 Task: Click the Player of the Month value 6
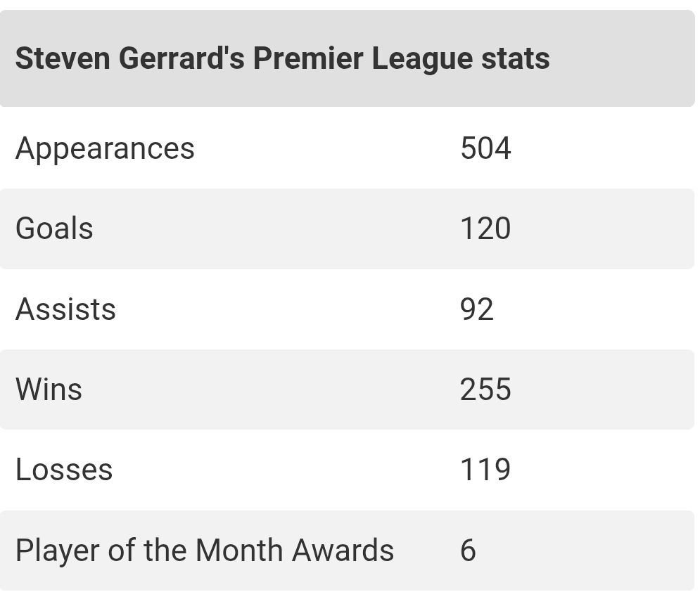[469, 550]
